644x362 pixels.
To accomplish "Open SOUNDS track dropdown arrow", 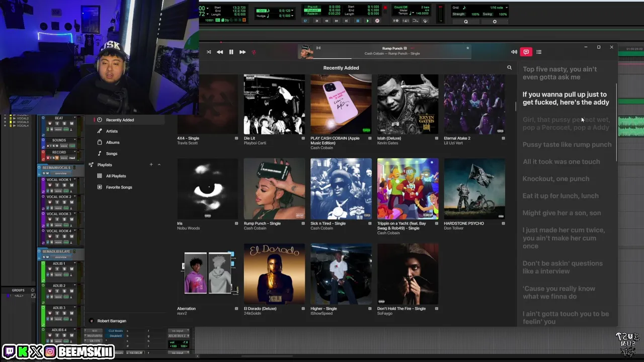I will click(x=75, y=139).
